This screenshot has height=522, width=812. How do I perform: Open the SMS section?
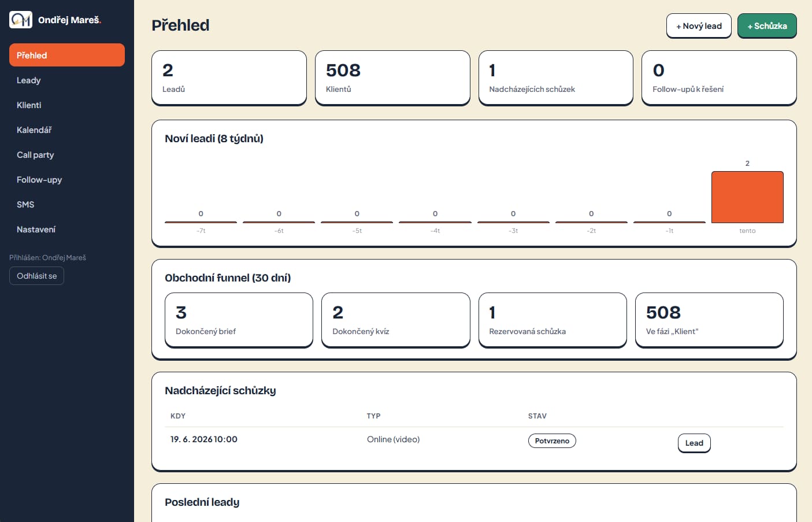pos(67,204)
